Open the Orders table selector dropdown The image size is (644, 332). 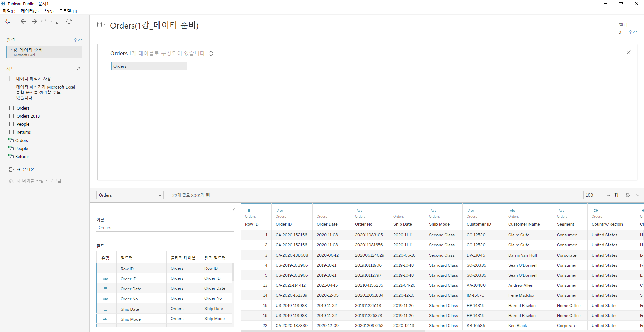[x=130, y=195]
